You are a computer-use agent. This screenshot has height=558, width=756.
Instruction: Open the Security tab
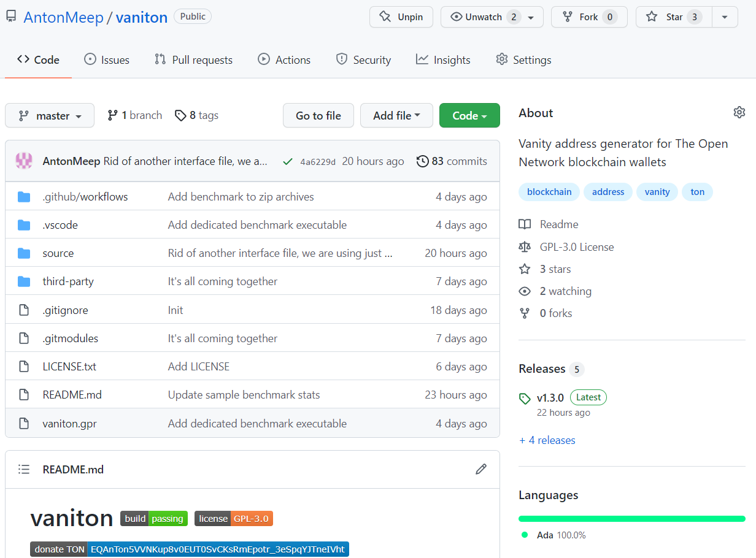point(363,59)
